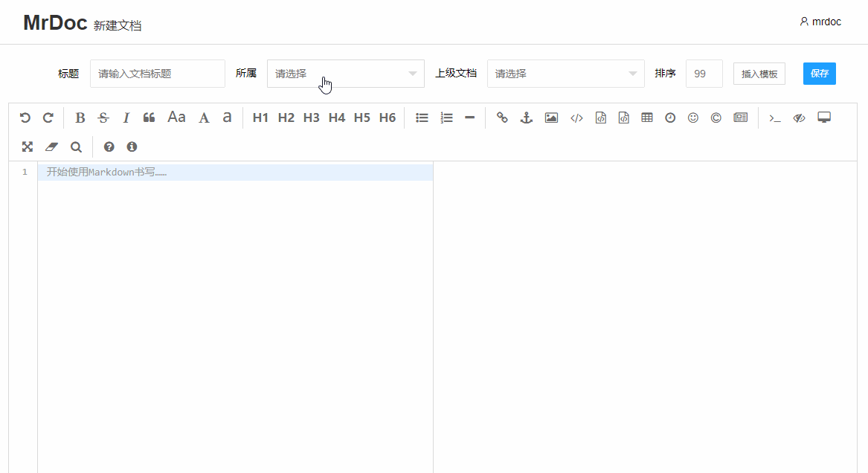
Task: Click the 插入模板 insert template button
Action: (759, 74)
